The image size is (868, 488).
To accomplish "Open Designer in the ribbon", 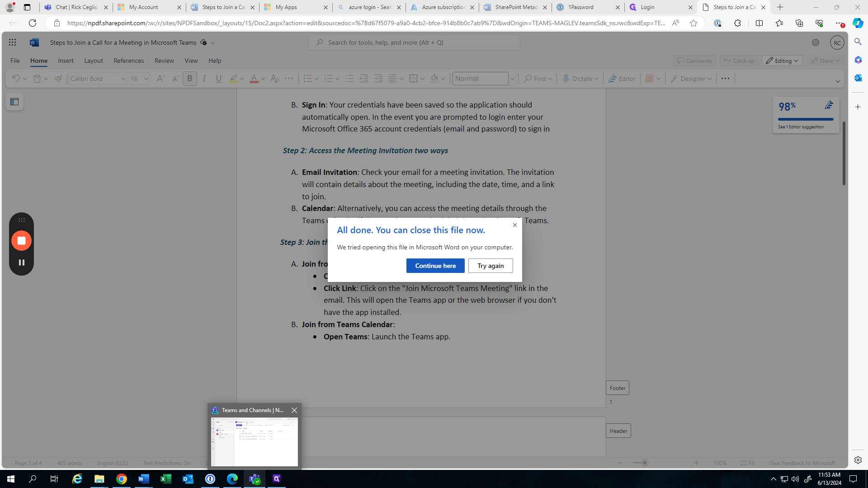I will pyautogui.click(x=691, y=79).
